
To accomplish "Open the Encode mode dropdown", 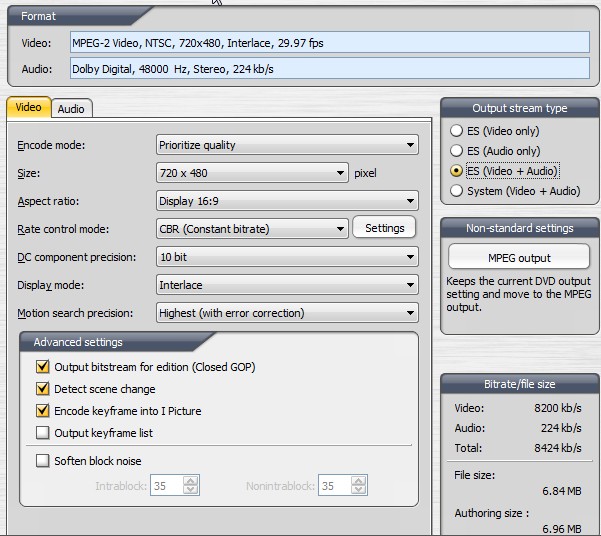I will coord(287,145).
